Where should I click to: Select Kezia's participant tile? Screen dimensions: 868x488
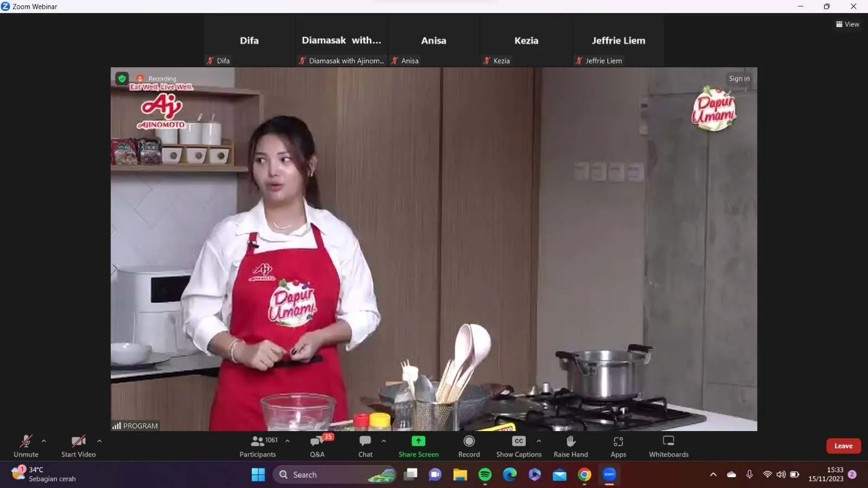526,41
